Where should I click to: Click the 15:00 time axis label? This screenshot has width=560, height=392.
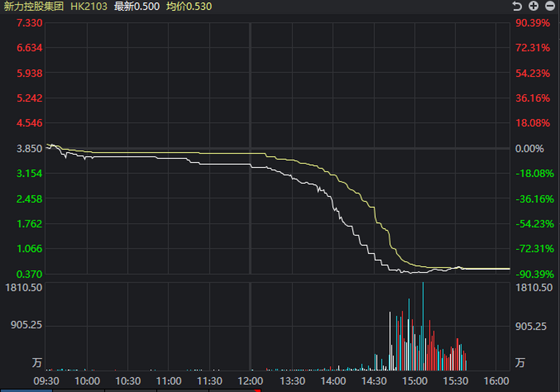click(415, 381)
